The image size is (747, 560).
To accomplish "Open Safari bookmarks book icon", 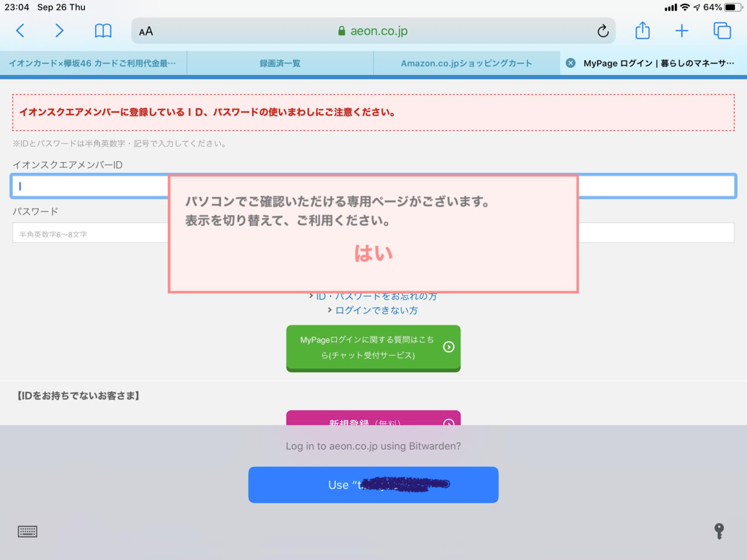I will [103, 31].
